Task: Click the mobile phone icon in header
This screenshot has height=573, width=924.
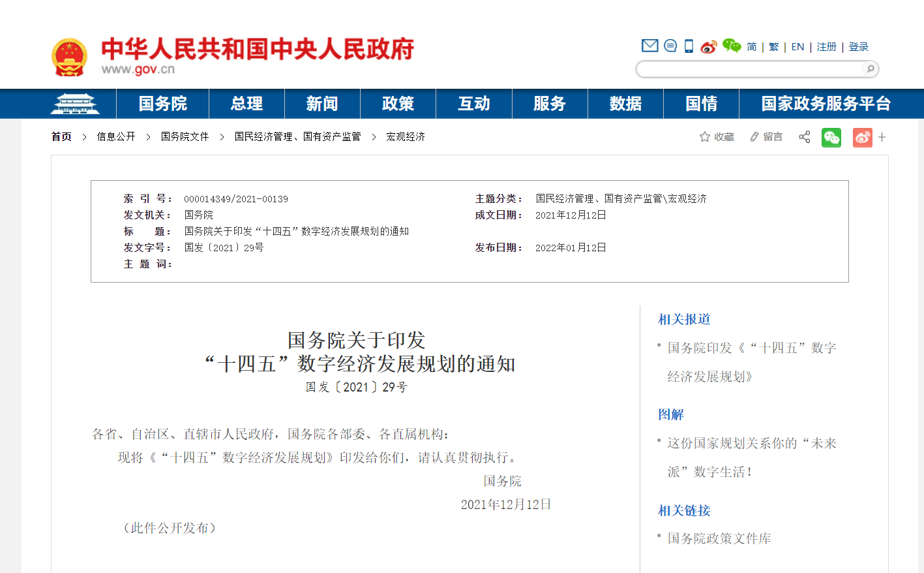Action: click(689, 46)
